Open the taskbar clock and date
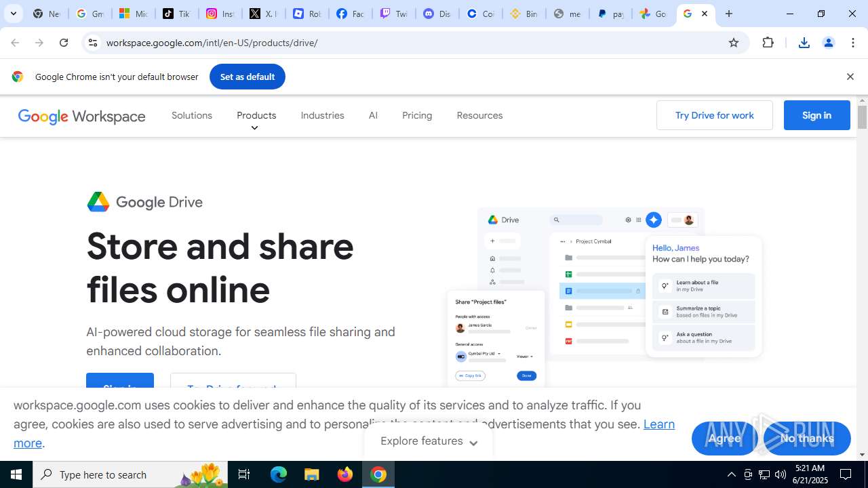Viewport: 868px width, 488px height. [x=810, y=474]
